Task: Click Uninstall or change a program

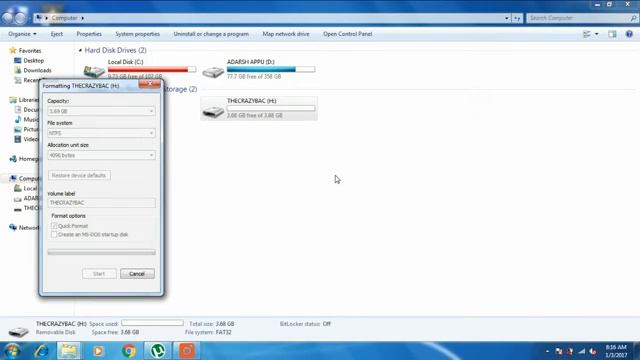Action: click(x=211, y=34)
